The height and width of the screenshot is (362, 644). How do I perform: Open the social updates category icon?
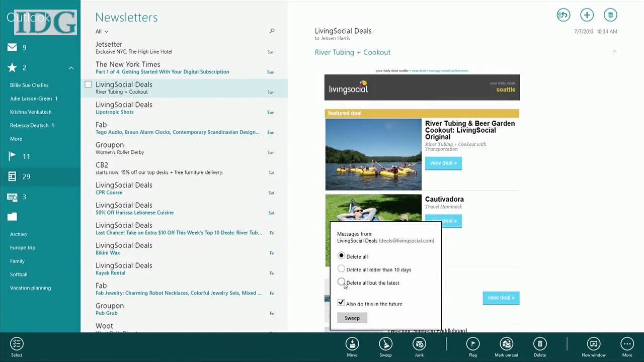12,197
